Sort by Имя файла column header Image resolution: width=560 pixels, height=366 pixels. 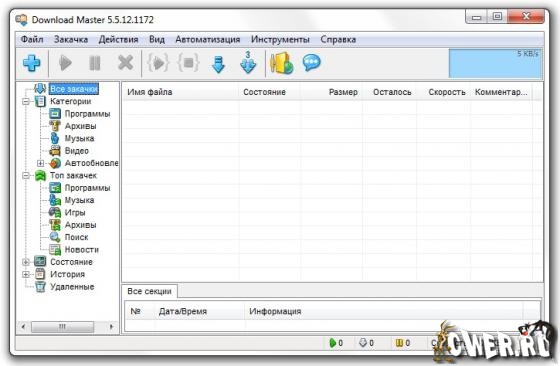(x=181, y=92)
